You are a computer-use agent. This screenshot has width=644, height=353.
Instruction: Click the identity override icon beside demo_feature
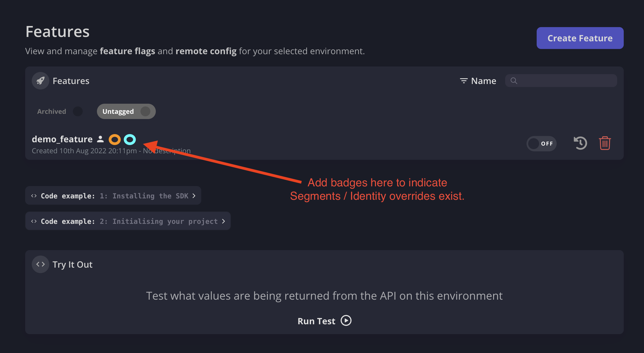[100, 139]
